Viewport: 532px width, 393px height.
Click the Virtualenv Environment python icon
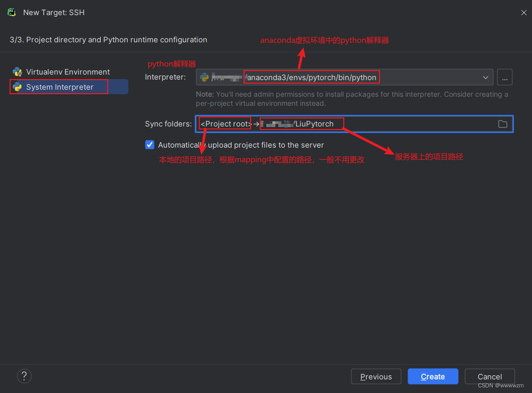(x=17, y=72)
